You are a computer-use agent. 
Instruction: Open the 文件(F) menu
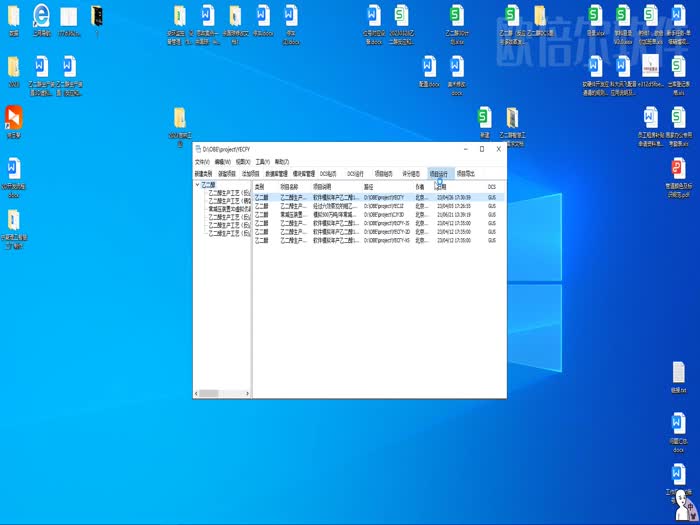click(202, 161)
